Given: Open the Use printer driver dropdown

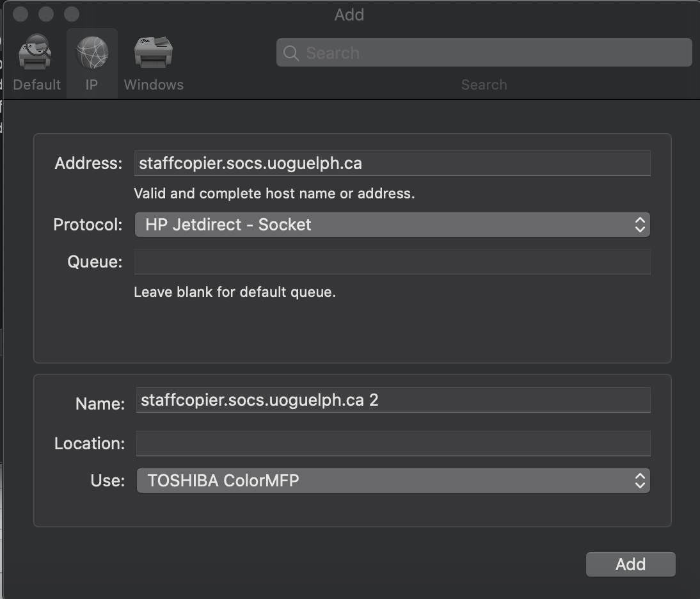Looking at the screenshot, I should 392,481.
